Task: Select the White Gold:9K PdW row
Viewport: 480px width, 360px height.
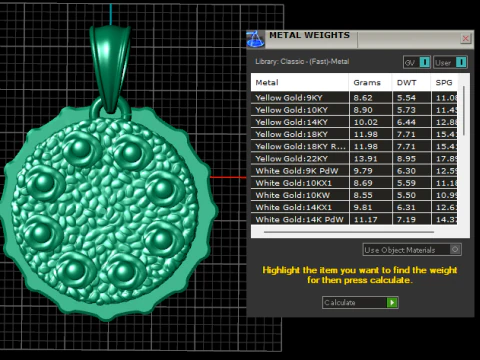Action: pos(354,171)
